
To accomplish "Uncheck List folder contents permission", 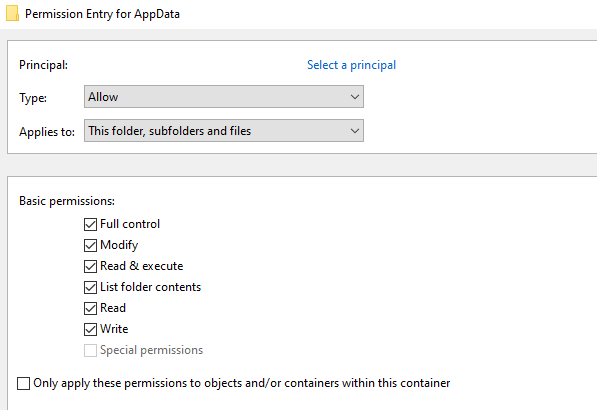I will point(91,287).
